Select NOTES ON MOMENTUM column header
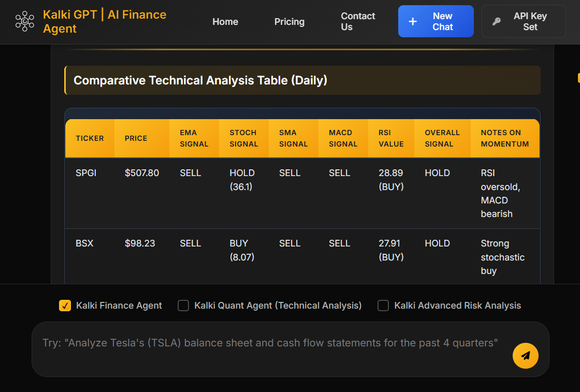This screenshot has width=580, height=392. coord(505,138)
